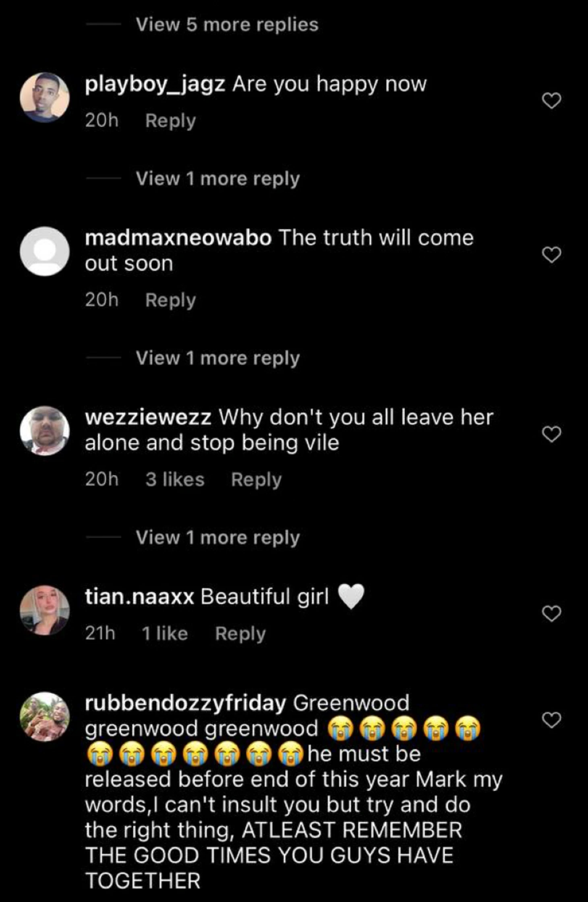Screen dimensions: 588x902
Task: Tap heart on wezziewezz's comment
Action: pyautogui.click(x=551, y=434)
